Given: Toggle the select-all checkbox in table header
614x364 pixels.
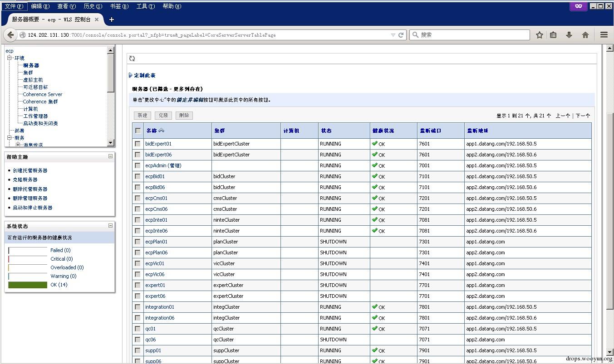Looking at the screenshot, I should coord(138,131).
